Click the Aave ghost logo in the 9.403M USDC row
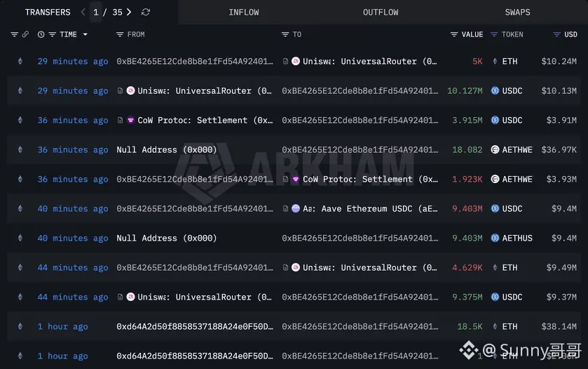 click(x=296, y=209)
